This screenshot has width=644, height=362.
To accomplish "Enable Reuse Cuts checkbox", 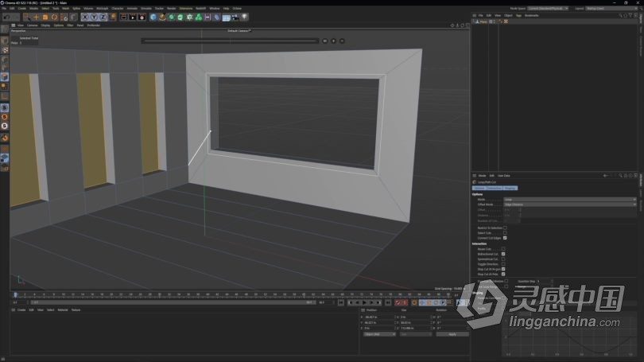I will click(503, 249).
